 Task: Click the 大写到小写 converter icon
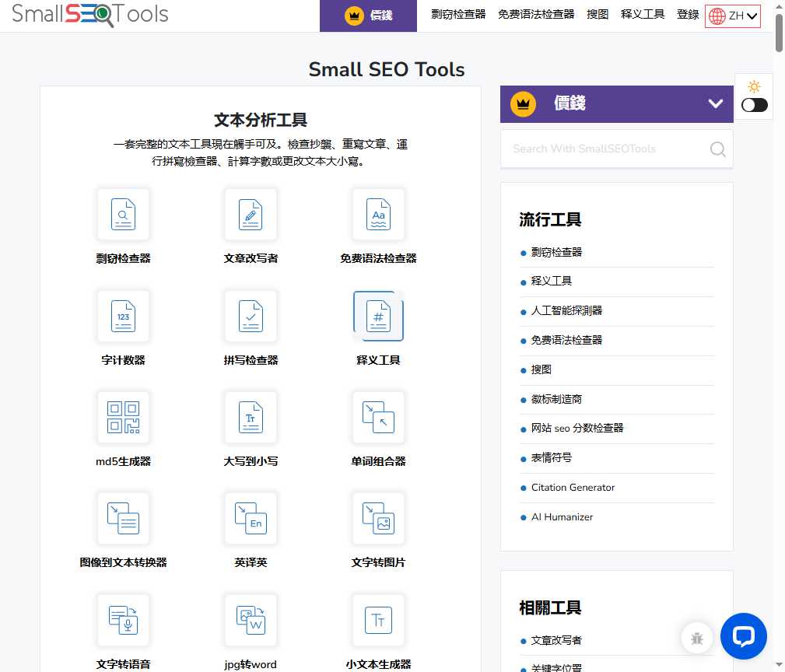(251, 417)
